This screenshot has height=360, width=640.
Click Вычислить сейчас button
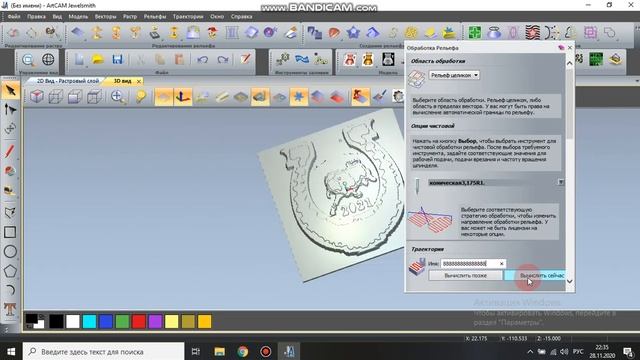535,276
